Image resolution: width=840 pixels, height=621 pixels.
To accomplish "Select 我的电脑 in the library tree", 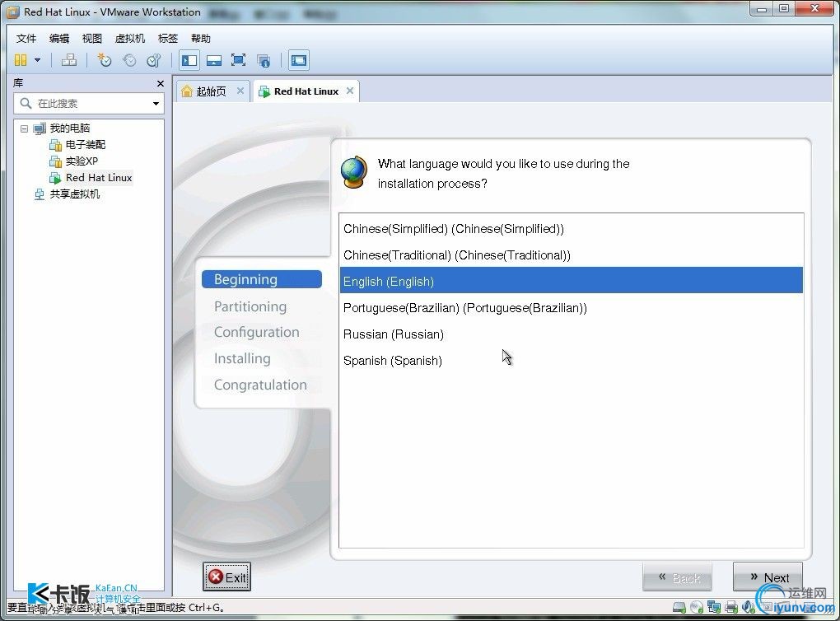I will 70,128.
